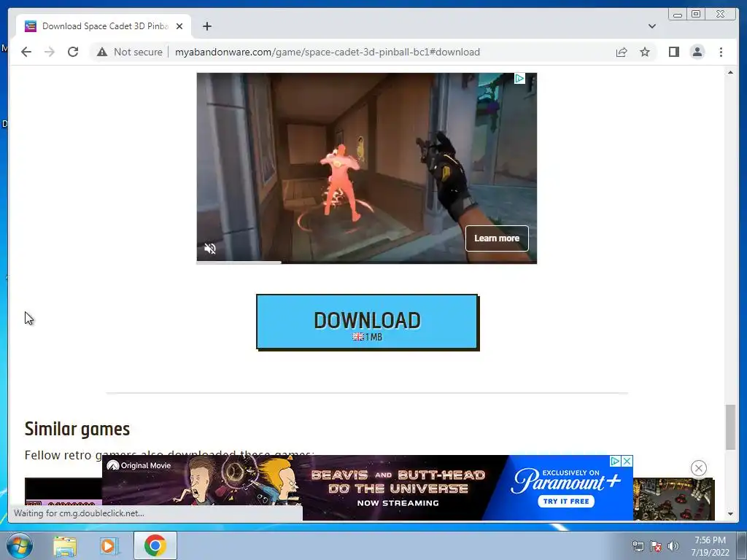
Task: Open the similar game thumbnail on the right
Action: point(673,499)
